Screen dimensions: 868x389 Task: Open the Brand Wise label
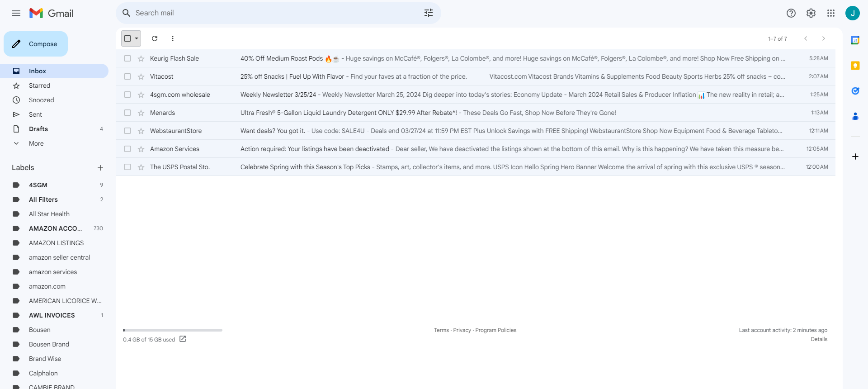point(54,359)
